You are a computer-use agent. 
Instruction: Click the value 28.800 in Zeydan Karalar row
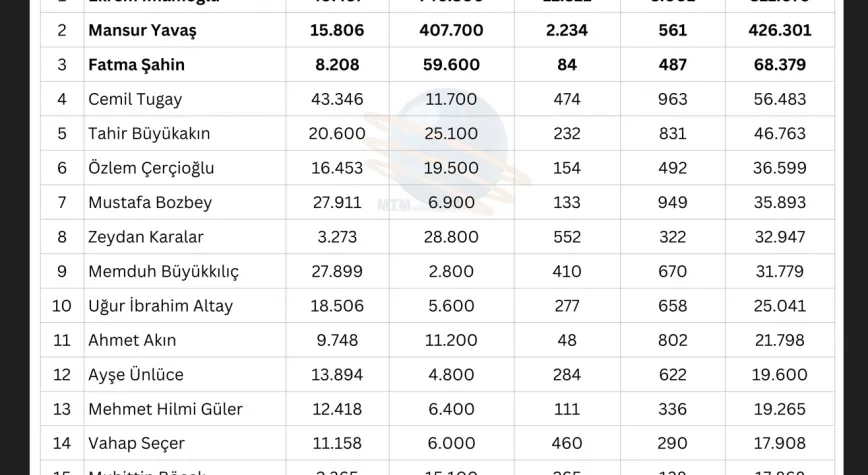tap(451, 237)
